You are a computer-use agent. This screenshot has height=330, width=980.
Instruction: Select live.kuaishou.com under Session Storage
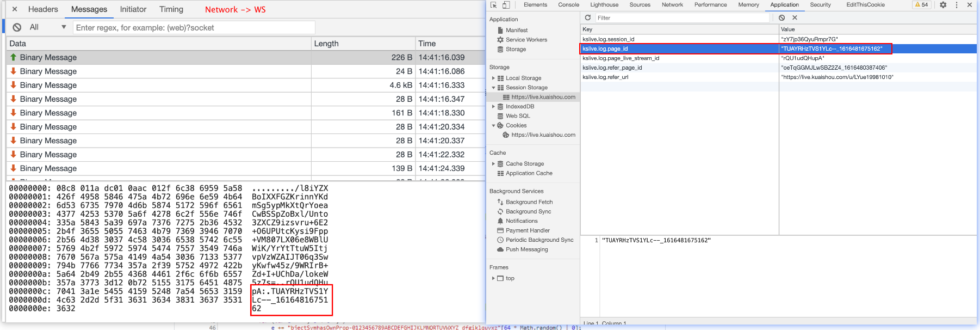pyautogui.click(x=543, y=97)
